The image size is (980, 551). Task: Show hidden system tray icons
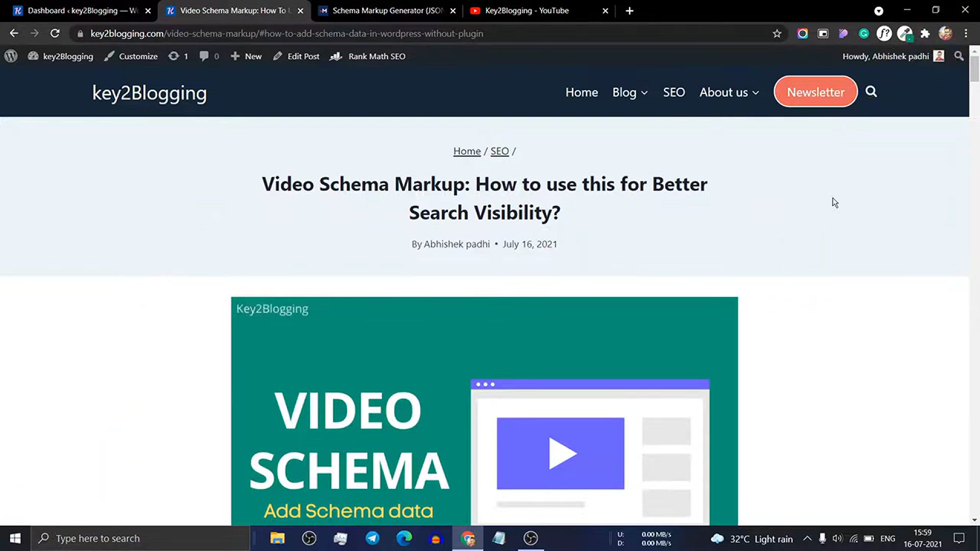coord(807,538)
